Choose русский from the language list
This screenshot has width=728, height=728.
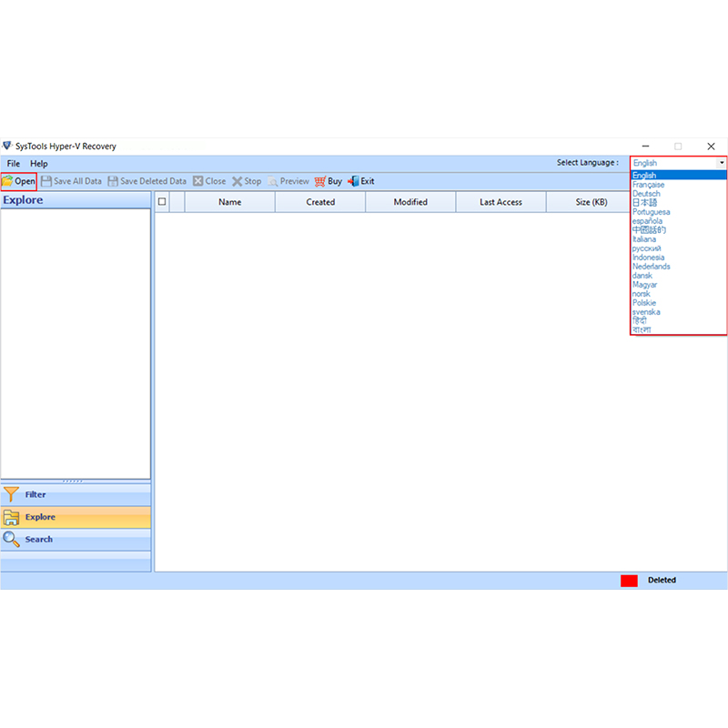pyautogui.click(x=679, y=248)
